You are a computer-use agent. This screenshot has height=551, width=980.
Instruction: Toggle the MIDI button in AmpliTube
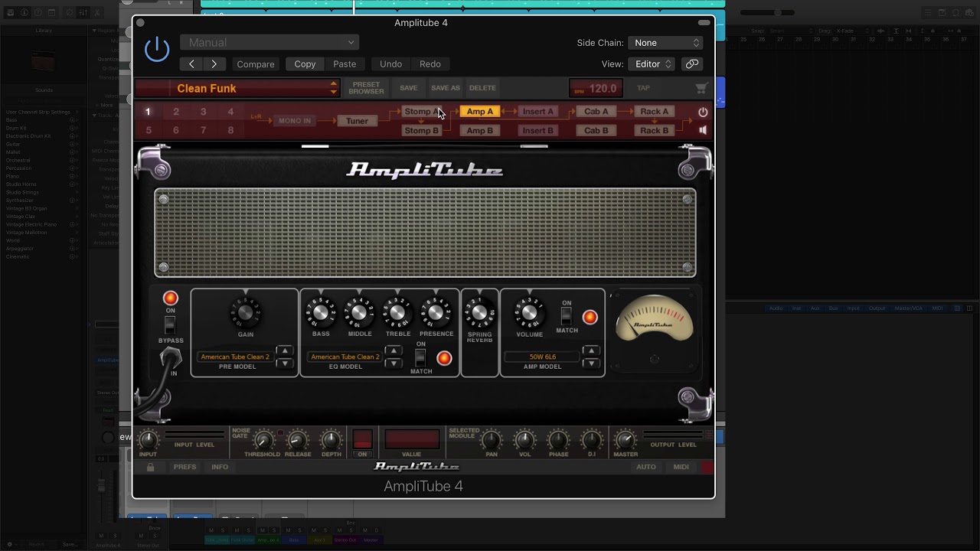coord(681,467)
